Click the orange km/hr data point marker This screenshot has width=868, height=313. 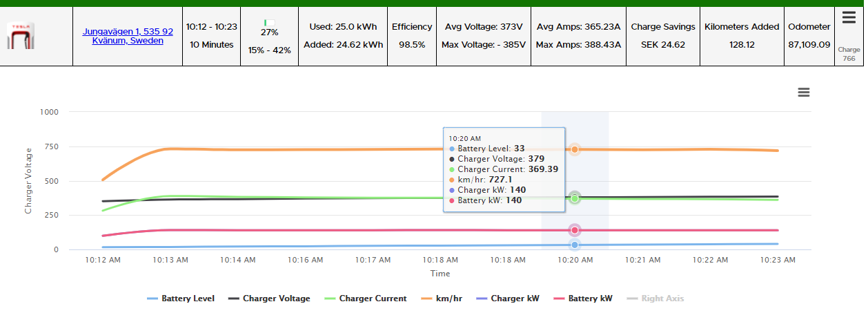click(575, 149)
